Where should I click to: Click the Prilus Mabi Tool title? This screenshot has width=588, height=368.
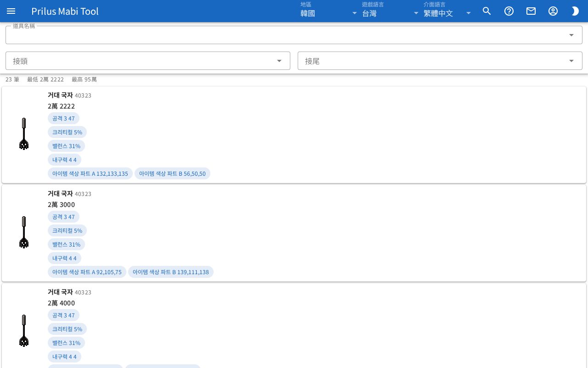click(x=65, y=11)
